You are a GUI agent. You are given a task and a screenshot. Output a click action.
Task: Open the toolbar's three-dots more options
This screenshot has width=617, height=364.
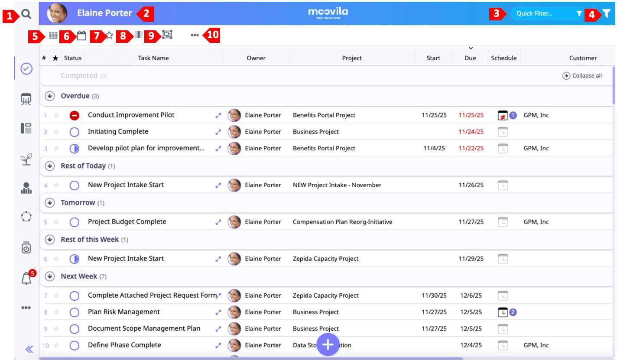pyautogui.click(x=195, y=36)
